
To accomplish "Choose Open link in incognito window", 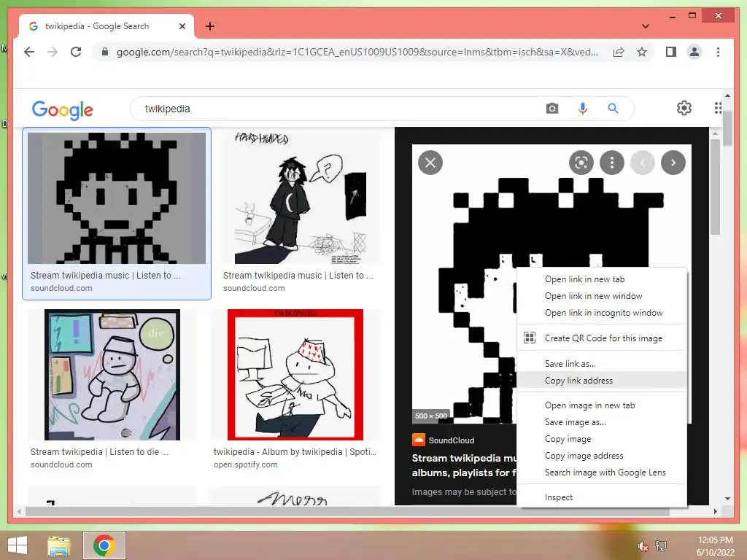I will [x=602, y=313].
